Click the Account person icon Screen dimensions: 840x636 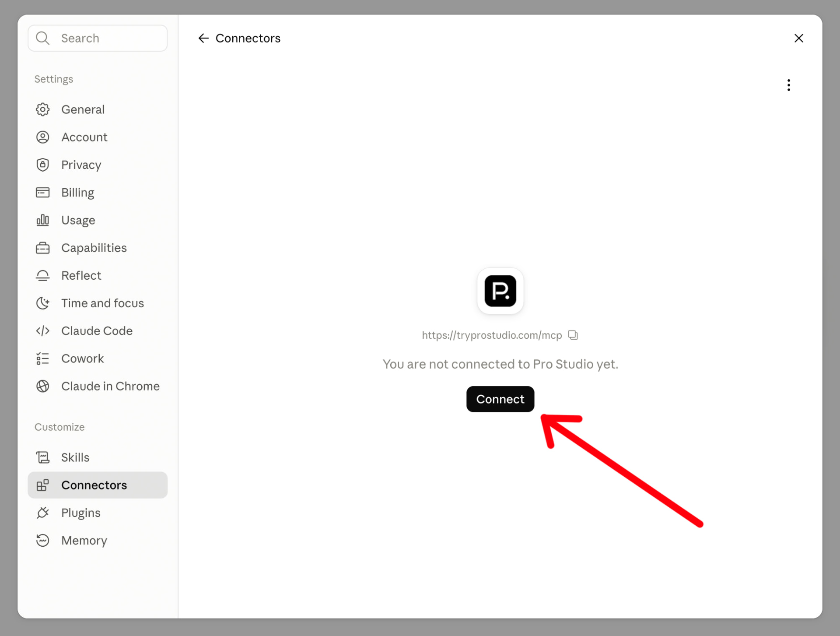pyautogui.click(x=42, y=137)
